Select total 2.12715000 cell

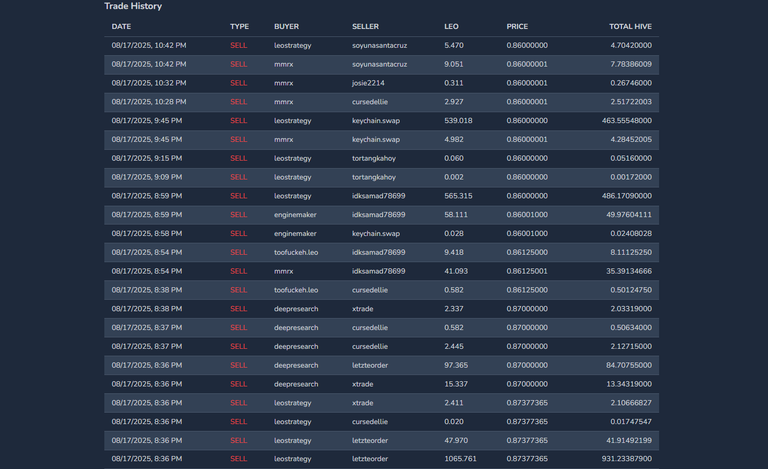point(631,347)
